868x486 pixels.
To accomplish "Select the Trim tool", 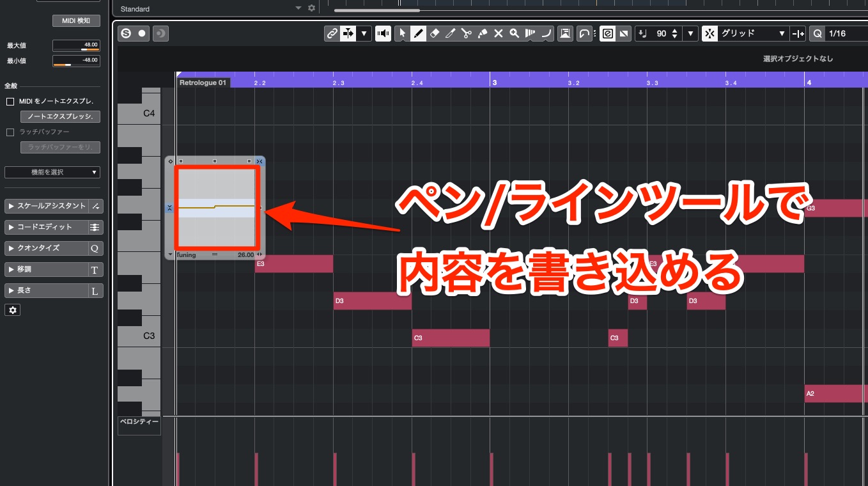I will (x=451, y=33).
